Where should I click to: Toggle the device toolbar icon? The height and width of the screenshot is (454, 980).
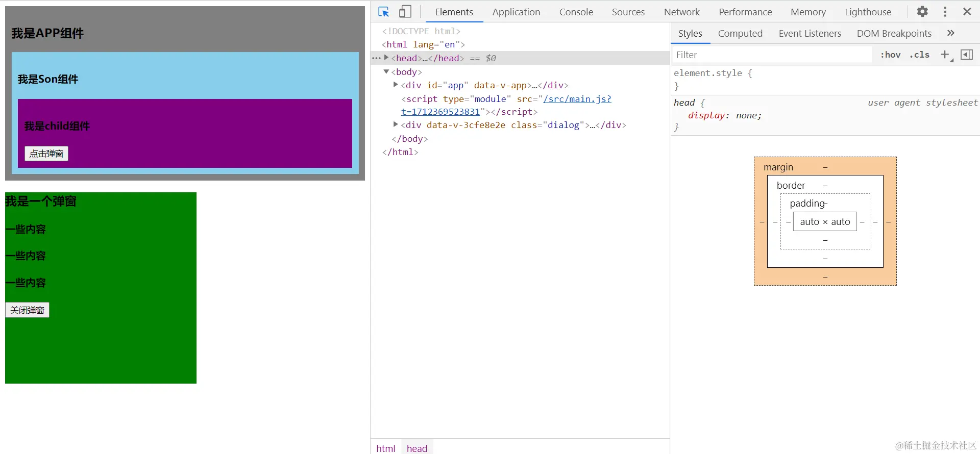405,12
